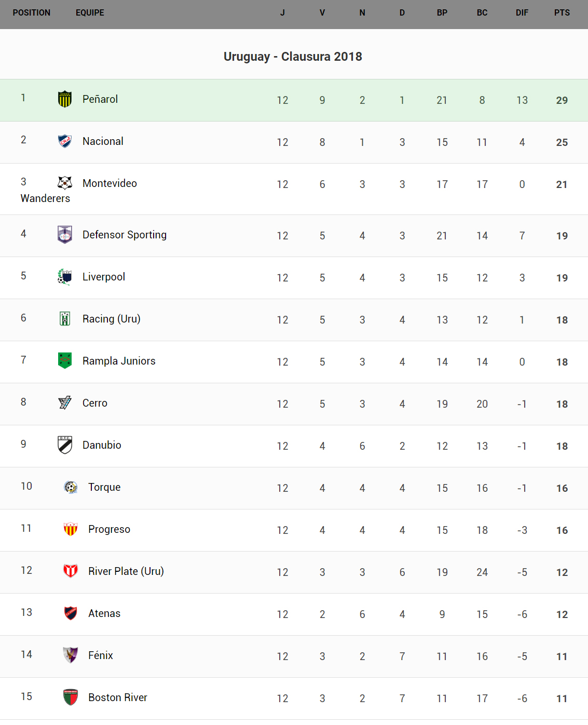Click the Racing (Uru) crest icon
This screenshot has width=588, height=725.
click(65, 318)
